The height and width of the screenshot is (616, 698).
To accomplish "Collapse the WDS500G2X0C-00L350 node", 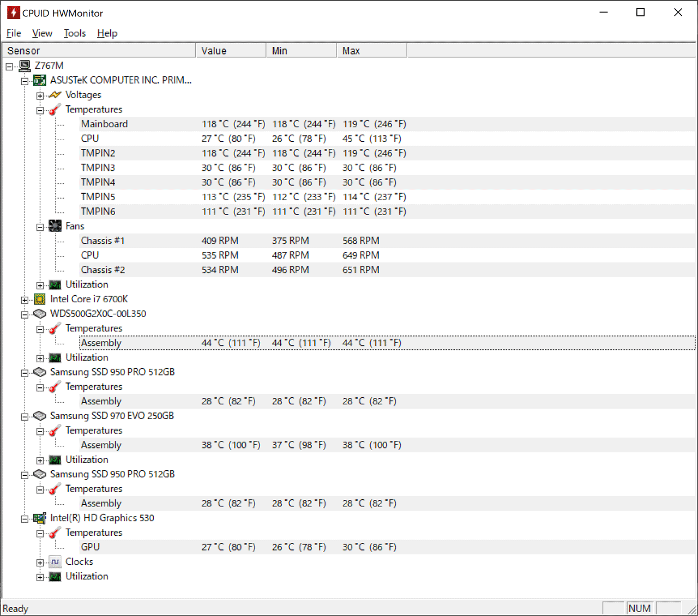I will [25, 315].
